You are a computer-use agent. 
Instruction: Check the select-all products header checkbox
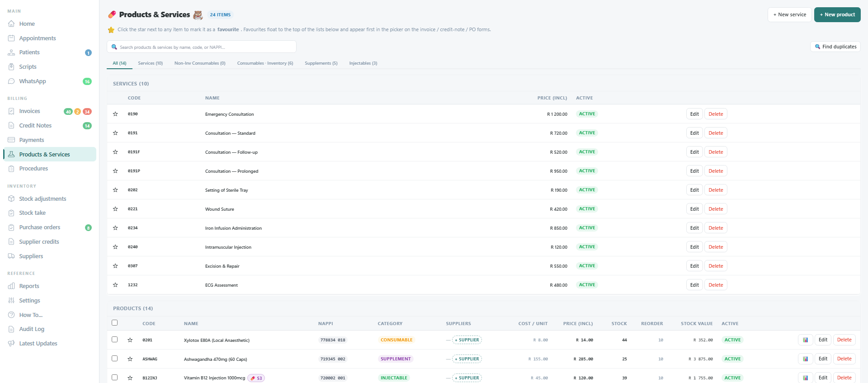pyautogui.click(x=114, y=323)
